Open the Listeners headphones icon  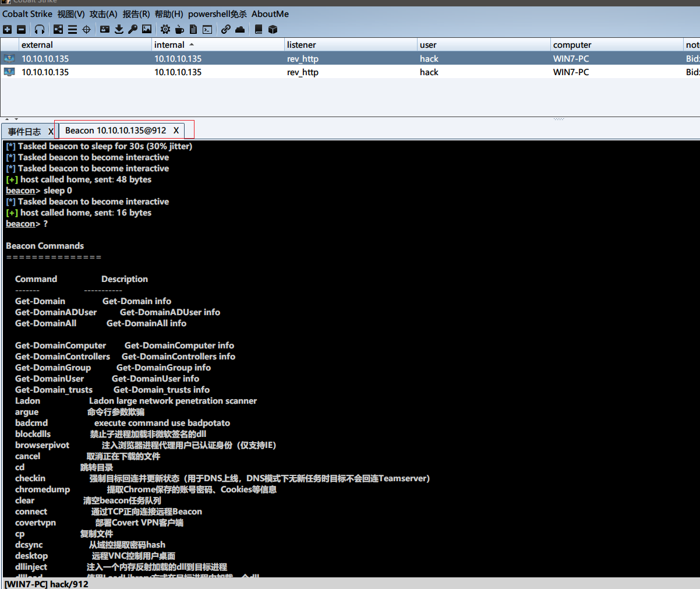[40, 29]
